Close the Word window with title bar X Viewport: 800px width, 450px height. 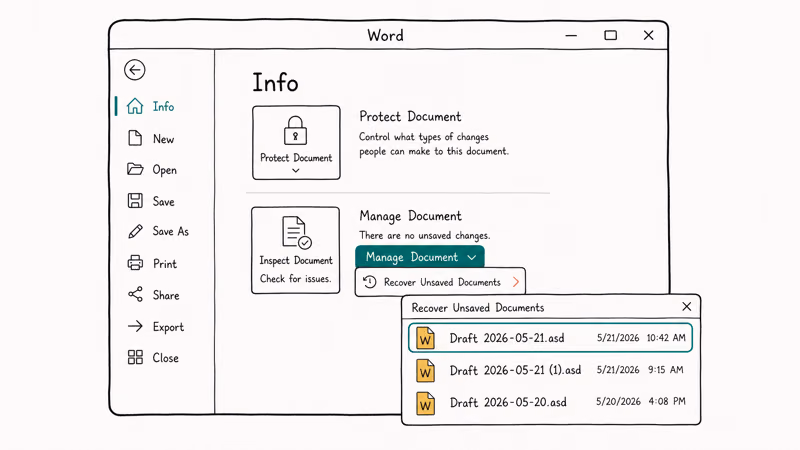648,35
